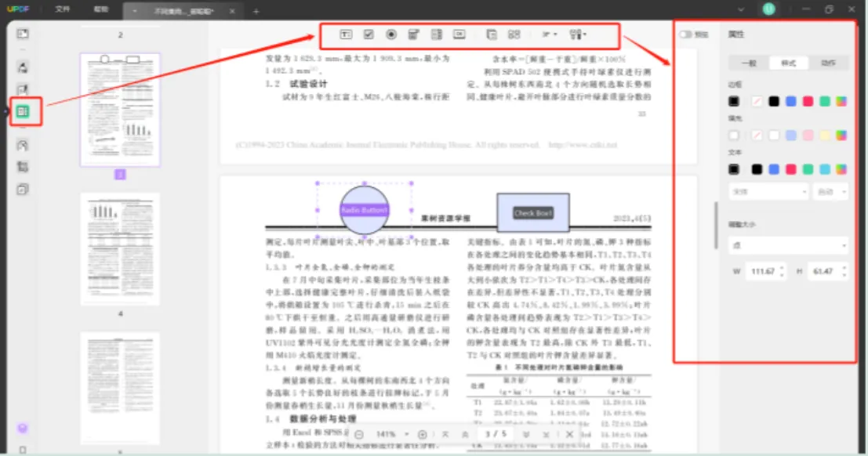Jump to the last page

(546, 434)
